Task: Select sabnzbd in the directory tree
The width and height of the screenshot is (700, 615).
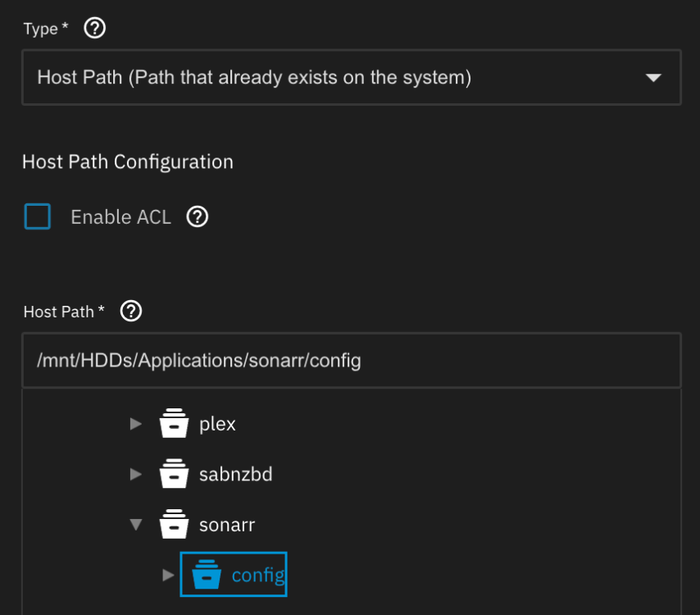Action: click(x=236, y=474)
